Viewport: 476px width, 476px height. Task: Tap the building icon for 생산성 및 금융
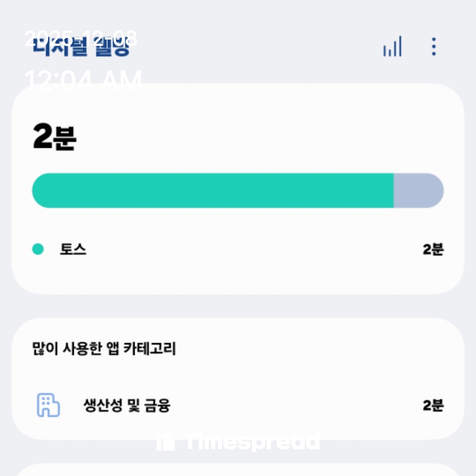[48, 405]
